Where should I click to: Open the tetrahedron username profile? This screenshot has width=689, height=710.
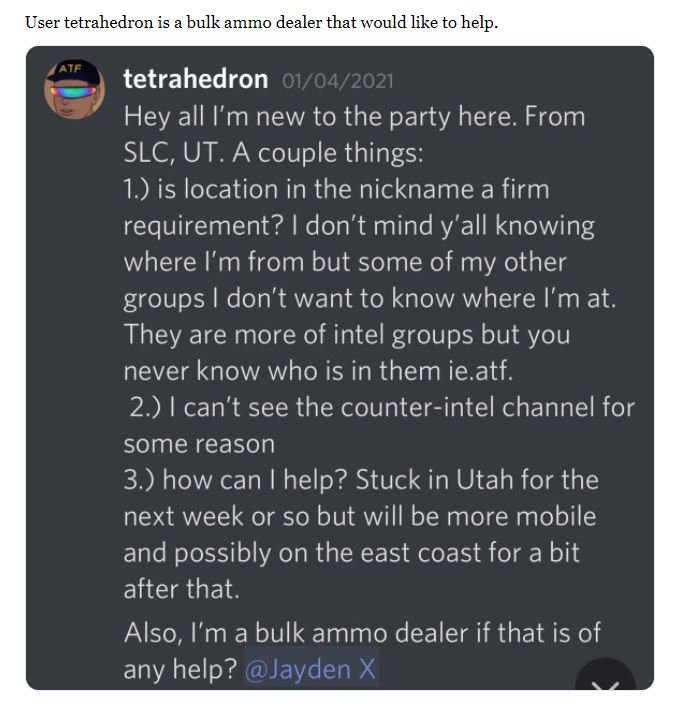[195, 79]
